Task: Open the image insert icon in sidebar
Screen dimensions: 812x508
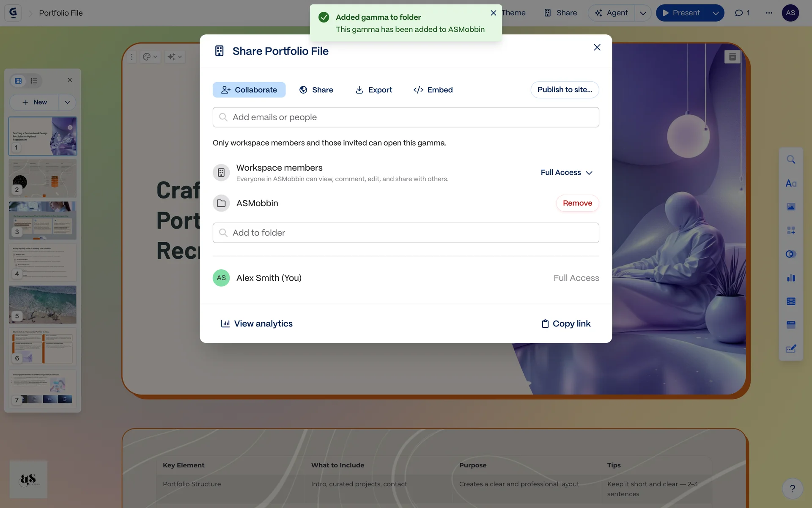Action: pyautogui.click(x=790, y=207)
